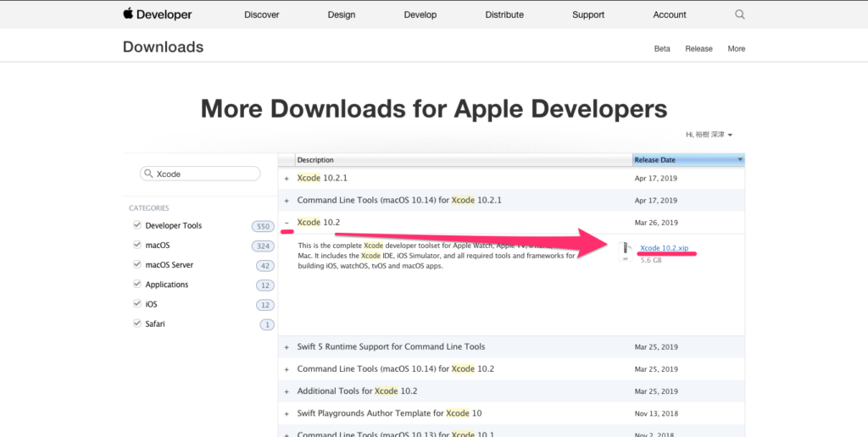This screenshot has width=868, height=437.
Task: Click the Release Date sort arrow
Action: click(739, 160)
